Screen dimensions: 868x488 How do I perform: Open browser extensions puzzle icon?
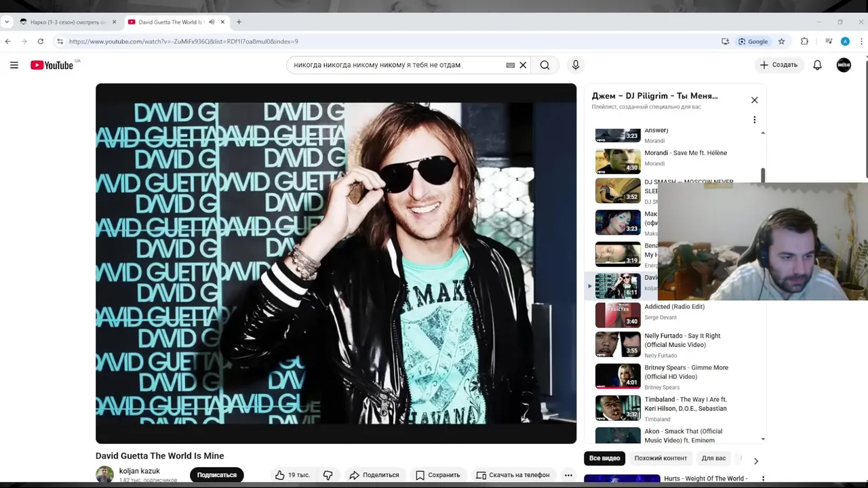click(804, 41)
